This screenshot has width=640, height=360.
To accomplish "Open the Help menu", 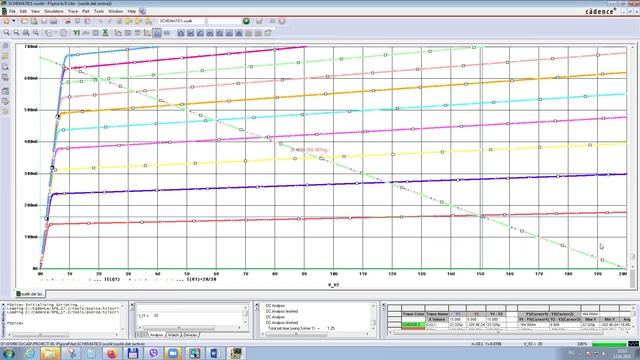I will (x=131, y=11).
